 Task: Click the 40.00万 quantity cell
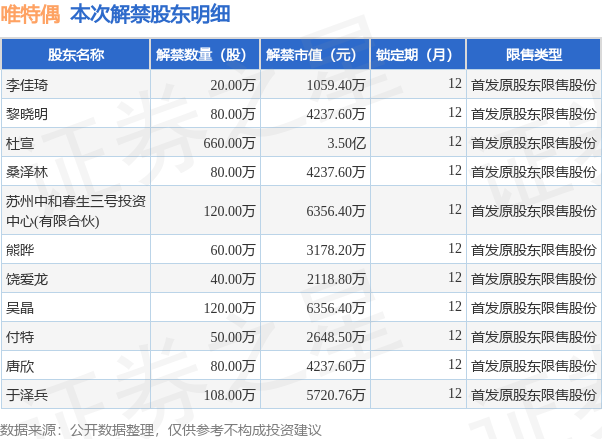[x=205, y=279]
